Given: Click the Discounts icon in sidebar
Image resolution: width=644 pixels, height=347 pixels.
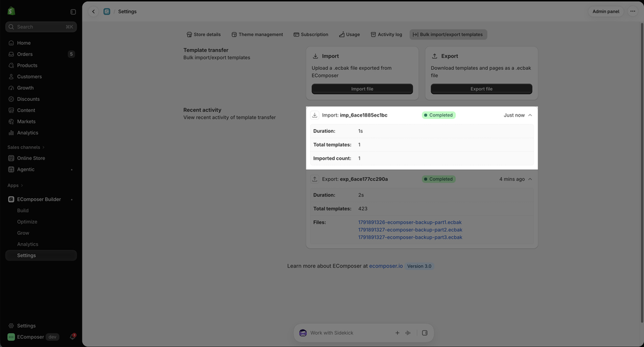Looking at the screenshot, I should pos(11,99).
